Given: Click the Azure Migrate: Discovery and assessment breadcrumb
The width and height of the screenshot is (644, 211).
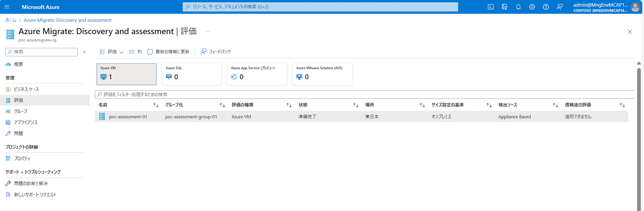Looking at the screenshot, I should [68, 20].
